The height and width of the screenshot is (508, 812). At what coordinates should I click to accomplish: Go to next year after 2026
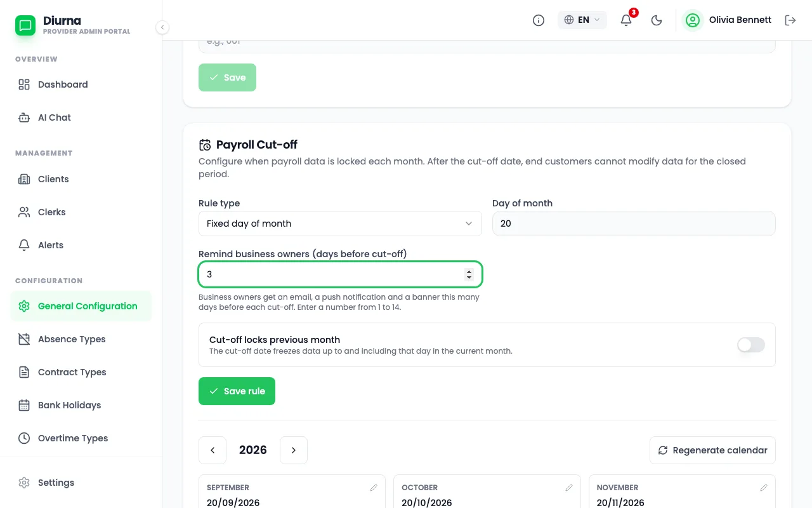pyautogui.click(x=294, y=450)
